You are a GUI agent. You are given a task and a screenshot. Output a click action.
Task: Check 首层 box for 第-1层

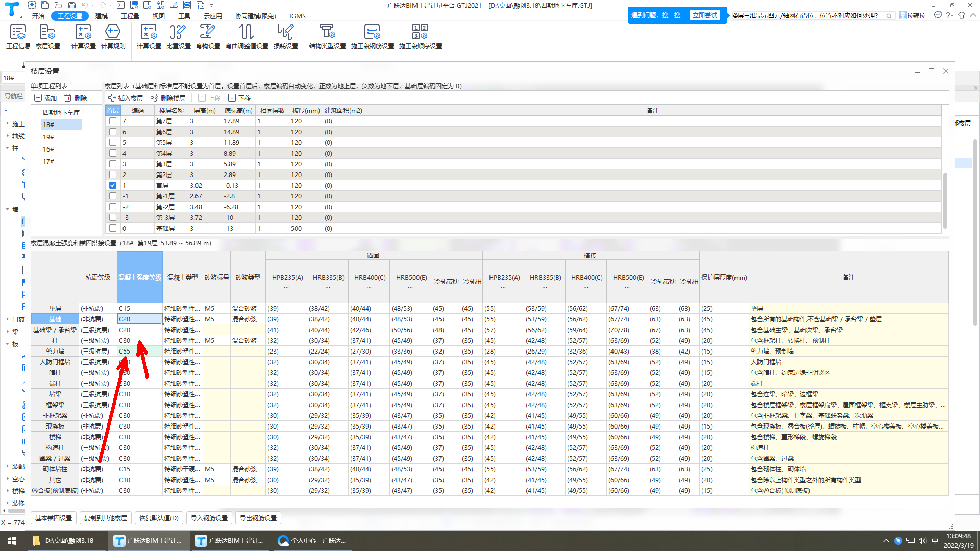tap(113, 196)
